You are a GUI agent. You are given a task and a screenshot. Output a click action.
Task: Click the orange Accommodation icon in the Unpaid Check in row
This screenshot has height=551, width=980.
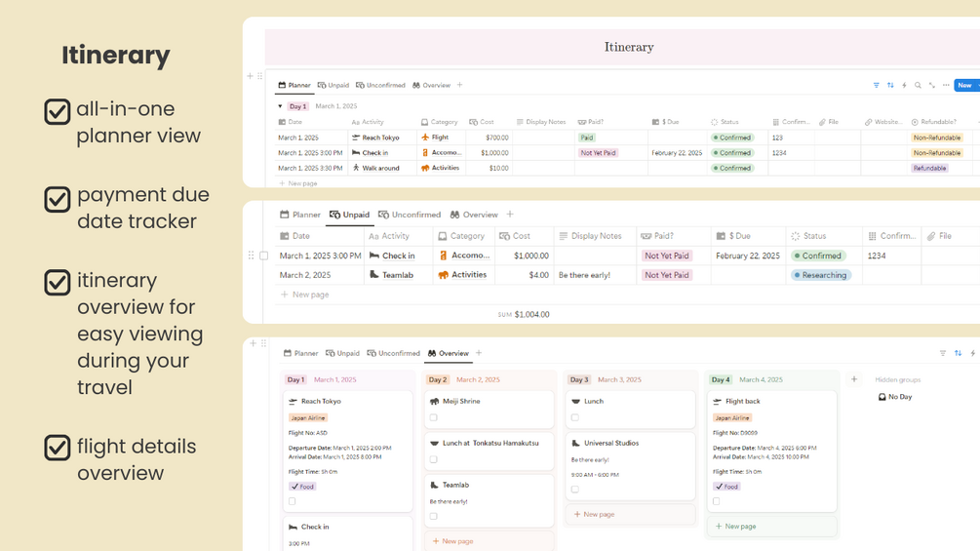(x=443, y=256)
